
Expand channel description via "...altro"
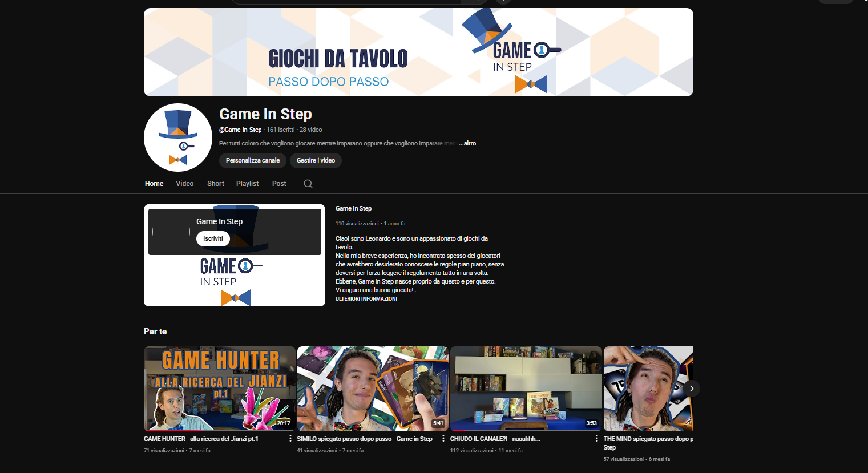tap(467, 144)
